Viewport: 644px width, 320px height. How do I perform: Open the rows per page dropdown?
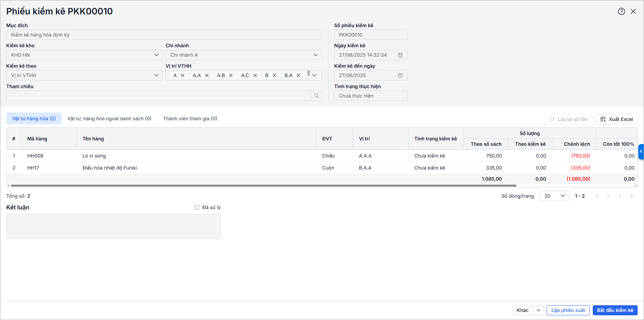(554, 196)
